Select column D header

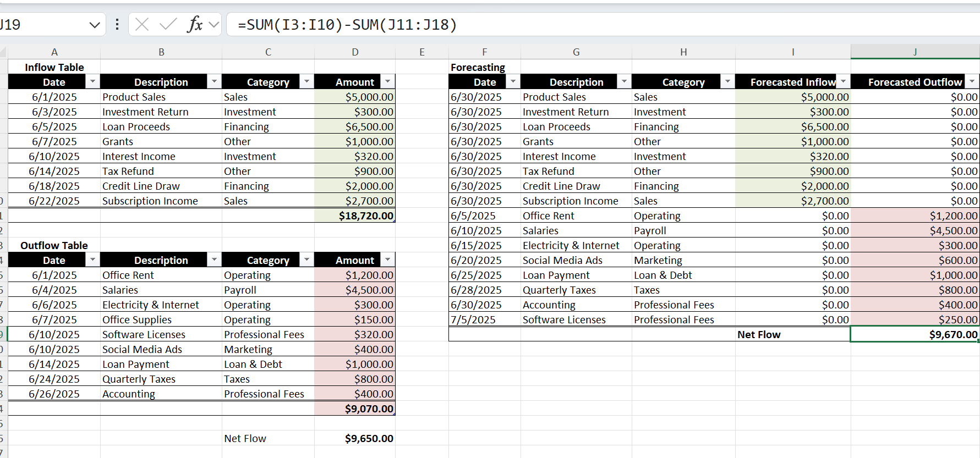point(355,52)
